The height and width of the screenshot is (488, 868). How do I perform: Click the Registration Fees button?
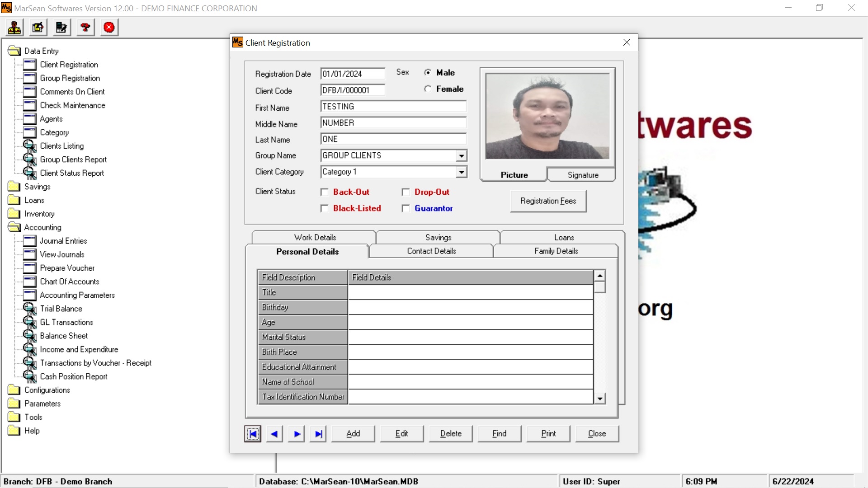[x=548, y=201]
